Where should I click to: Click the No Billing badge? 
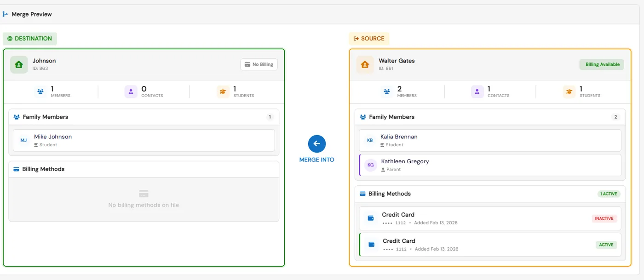click(x=259, y=64)
